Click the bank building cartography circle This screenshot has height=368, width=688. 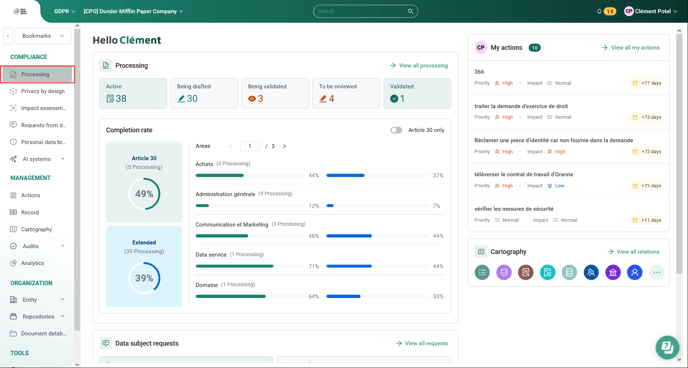(613, 272)
